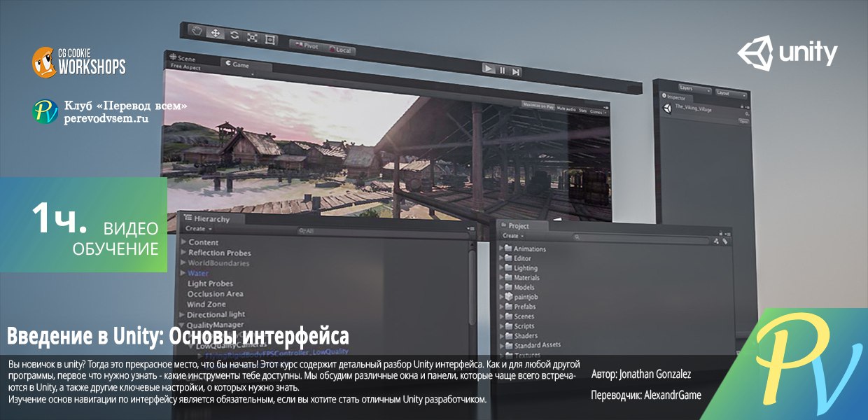Open the Free Aspect dropdown
The image size is (868, 420).
pos(186,66)
